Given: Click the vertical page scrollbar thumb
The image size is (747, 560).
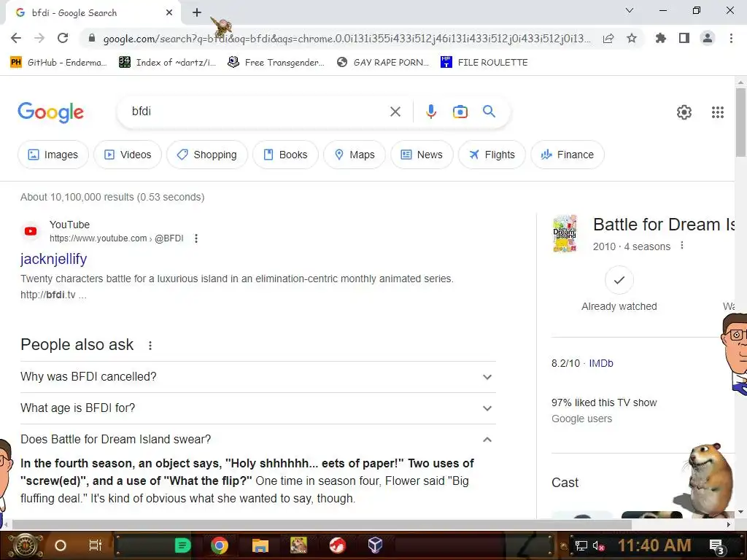Looking at the screenshot, I should [740, 122].
